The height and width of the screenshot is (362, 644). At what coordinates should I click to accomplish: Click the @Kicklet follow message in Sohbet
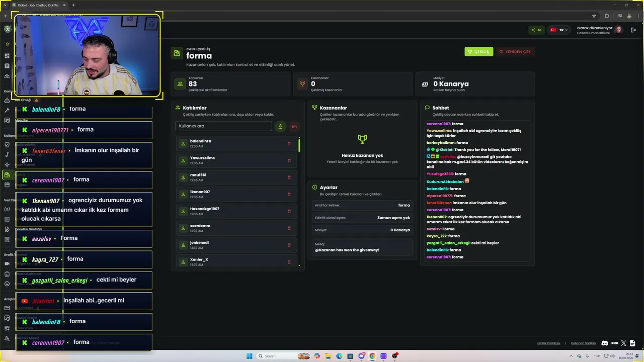[474, 150]
